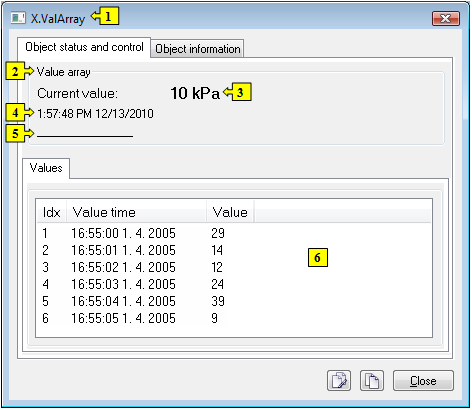This screenshot has height=410, width=472.
Task: Switch to the Object information tab
Action: 197,49
